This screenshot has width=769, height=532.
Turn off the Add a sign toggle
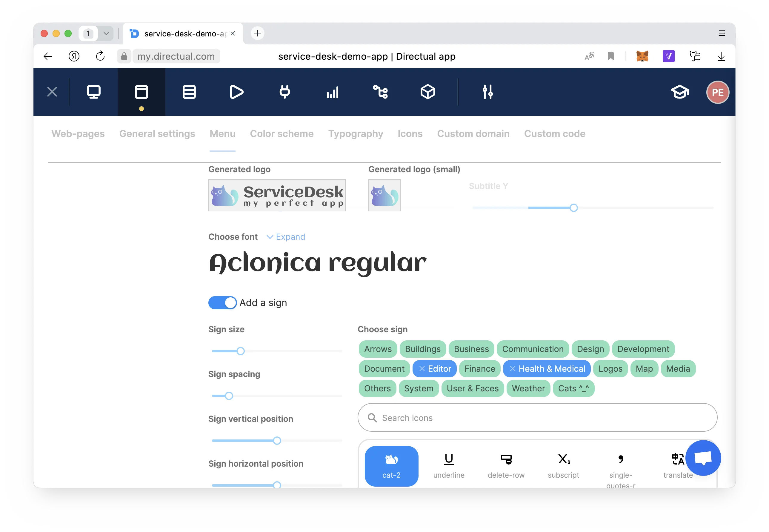222,303
